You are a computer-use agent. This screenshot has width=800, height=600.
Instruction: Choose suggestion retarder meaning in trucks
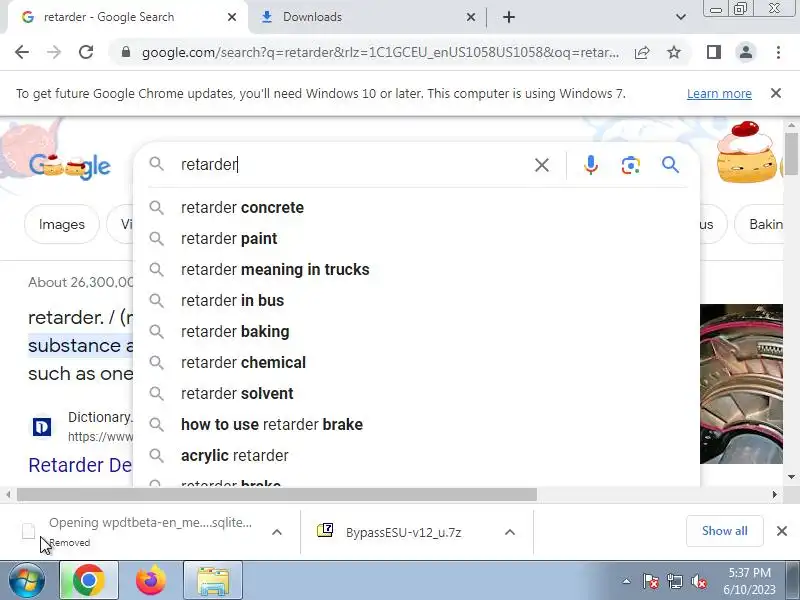(x=416, y=269)
